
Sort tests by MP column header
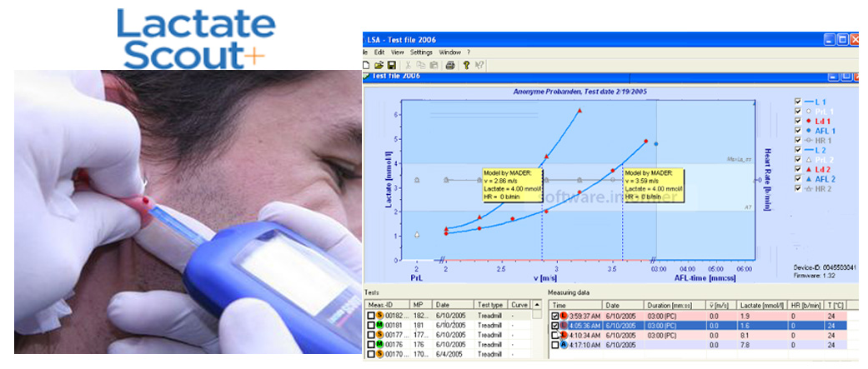420,305
